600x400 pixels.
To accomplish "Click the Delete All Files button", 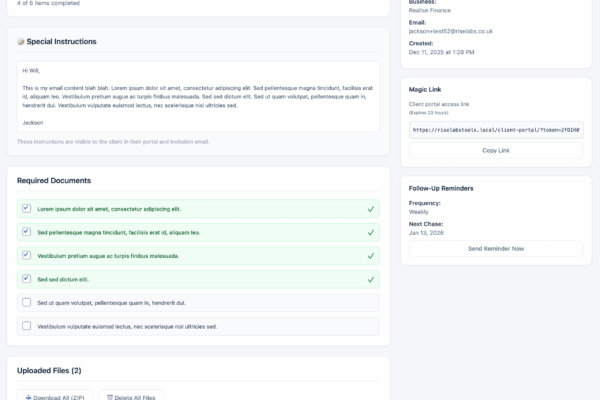I will tap(131, 397).
